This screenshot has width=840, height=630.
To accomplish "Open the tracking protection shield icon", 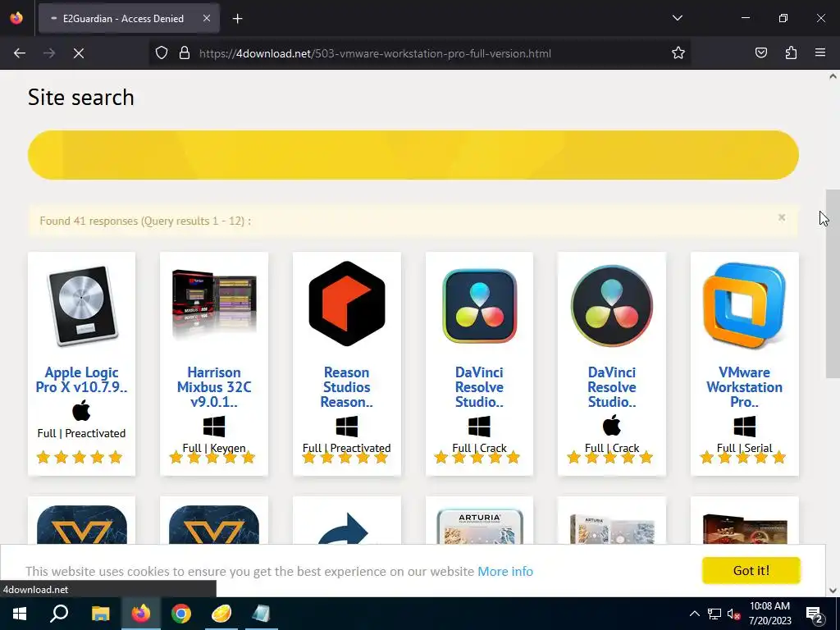I will pos(162,53).
